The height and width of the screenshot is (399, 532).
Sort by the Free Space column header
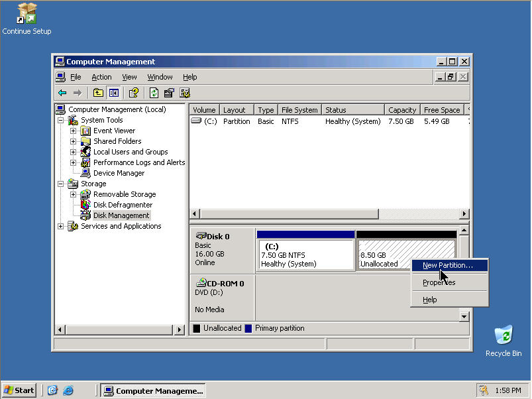[x=442, y=110]
